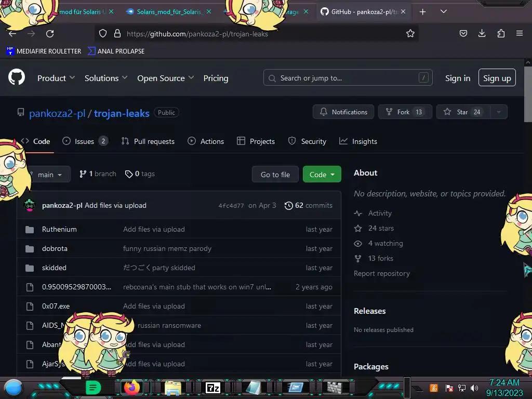
Task: Open the skidded folder
Action: pyautogui.click(x=54, y=268)
